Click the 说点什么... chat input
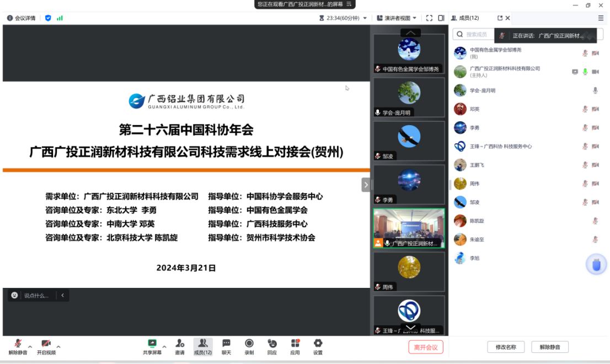The image size is (610, 364). 36,295
